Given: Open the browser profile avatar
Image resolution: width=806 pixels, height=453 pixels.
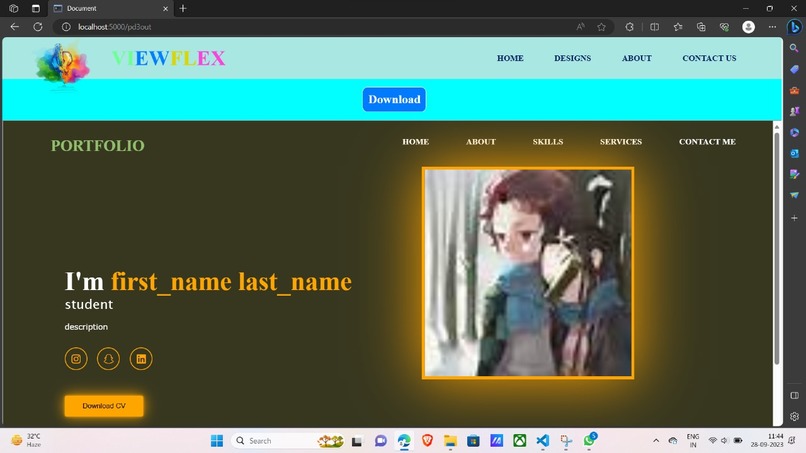Looking at the screenshot, I should point(748,27).
